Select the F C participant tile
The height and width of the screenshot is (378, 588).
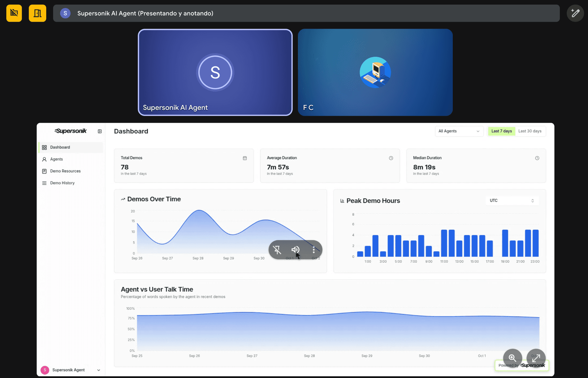pos(375,72)
